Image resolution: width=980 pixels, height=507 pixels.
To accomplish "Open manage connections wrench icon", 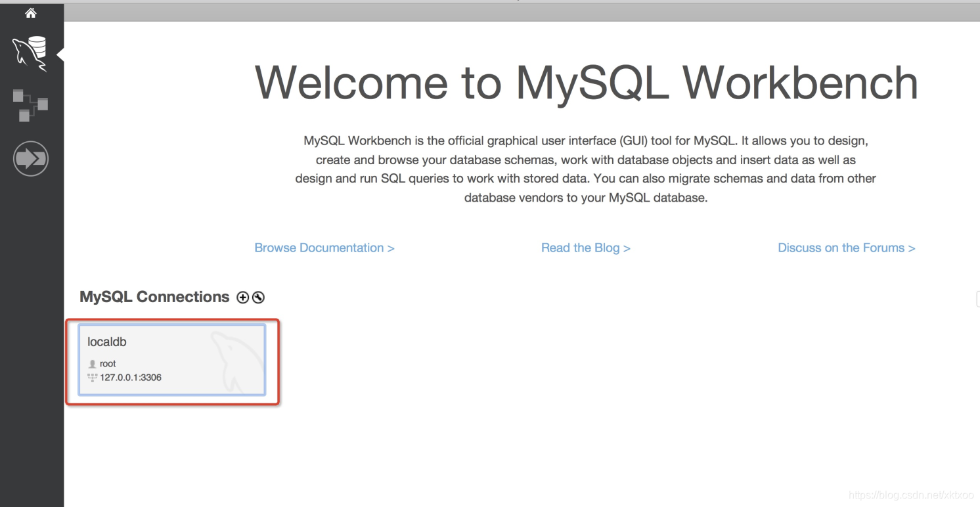I will (x=258, y=298).
